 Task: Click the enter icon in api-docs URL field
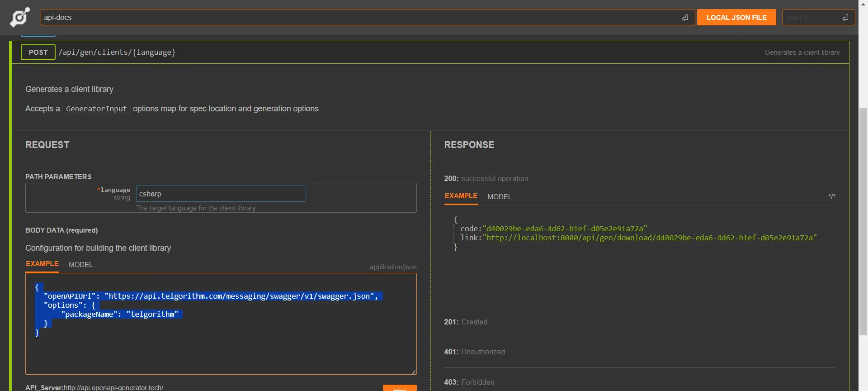[x=685, y=18]
